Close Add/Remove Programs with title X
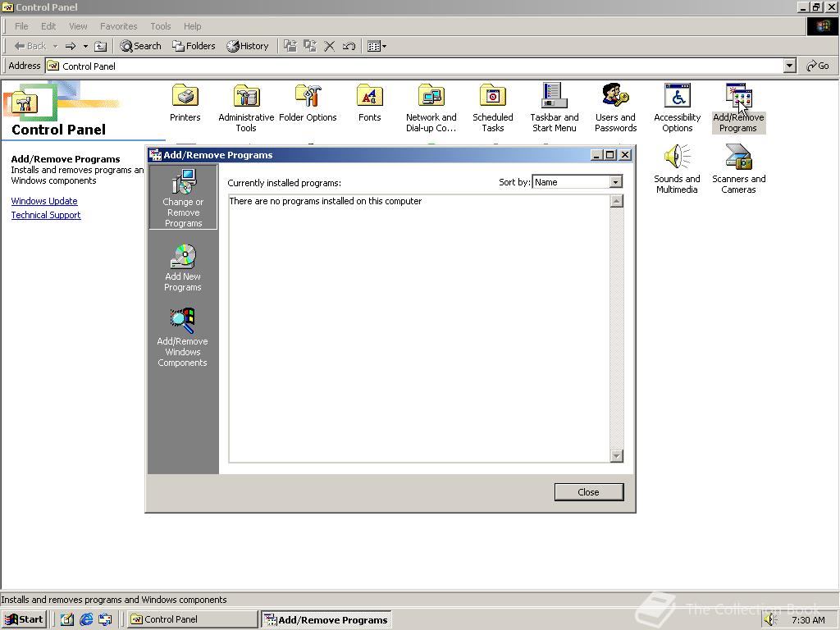This screenshot has width=840, height=630. 624,155
